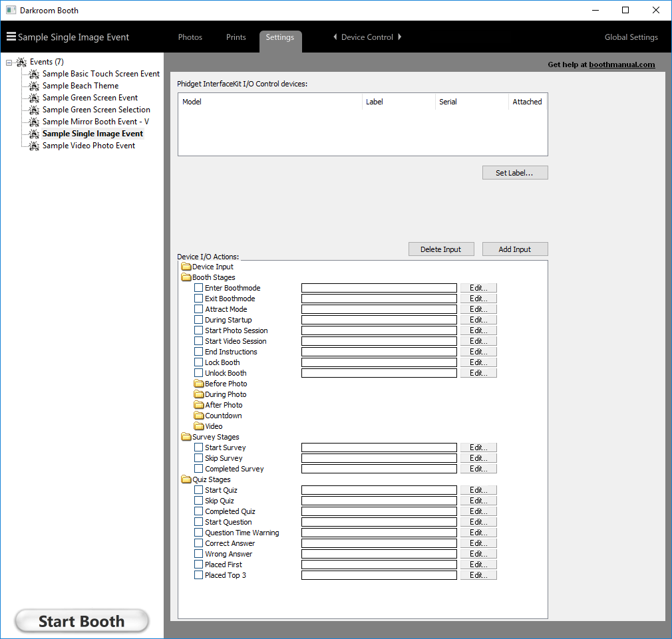Click Edit... for Unlock Booth
Viewport: 672px width, 639px height.
pyautogui.click(x=478, y=373)
